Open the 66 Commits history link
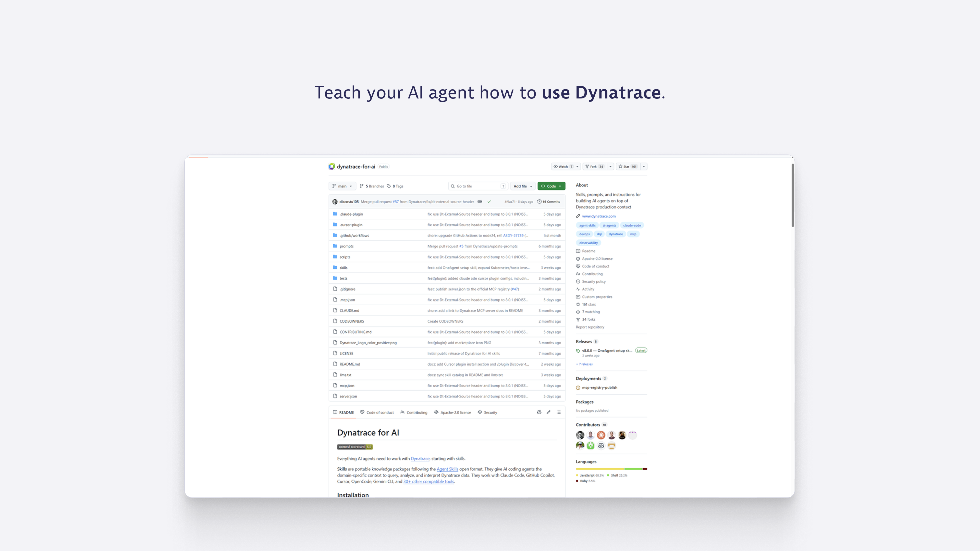The width and height of the screenshot is (980, 551). click(x=548, y=202)
